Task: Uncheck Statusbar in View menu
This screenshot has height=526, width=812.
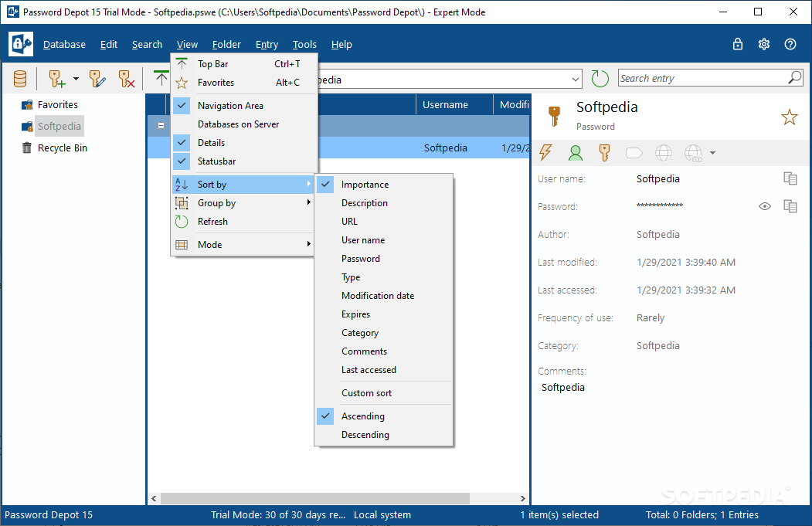Action: click(x=243, y=161)
